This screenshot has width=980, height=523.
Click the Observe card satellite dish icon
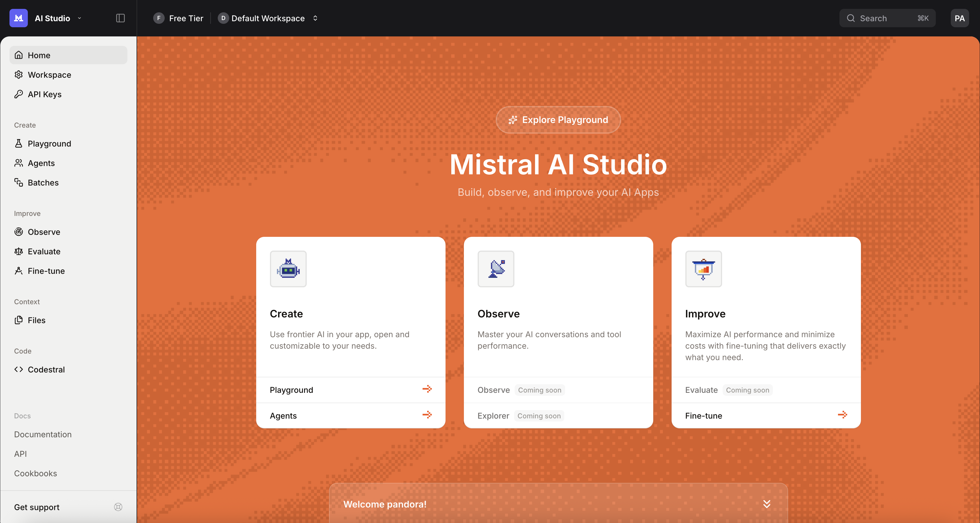(x=496, y=269)
